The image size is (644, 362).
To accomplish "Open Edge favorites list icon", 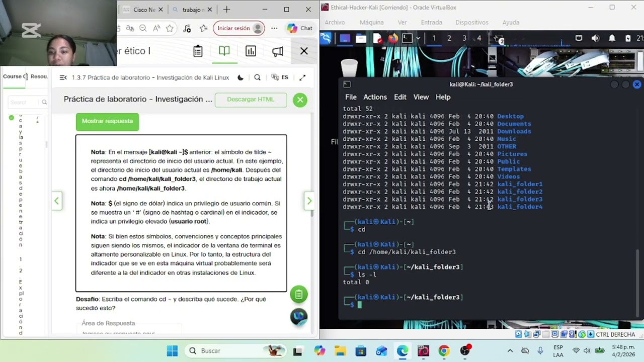I will pos(203,29).
